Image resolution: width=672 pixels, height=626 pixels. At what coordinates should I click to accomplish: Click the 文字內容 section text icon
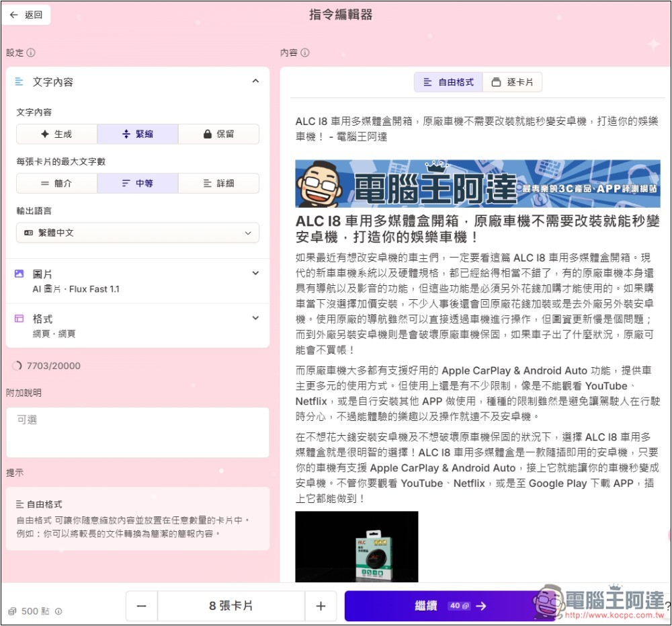pyautogui.click(x=19, y=81)
